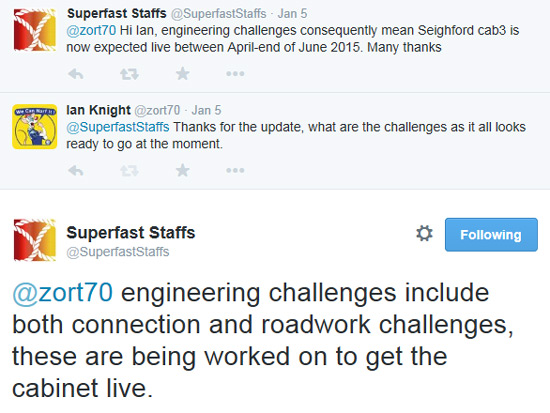The height and width of the screenshot is (413, 550).
Task: Reply to the first Superfast Staffs tweet
Action: (x=76, y=74)
